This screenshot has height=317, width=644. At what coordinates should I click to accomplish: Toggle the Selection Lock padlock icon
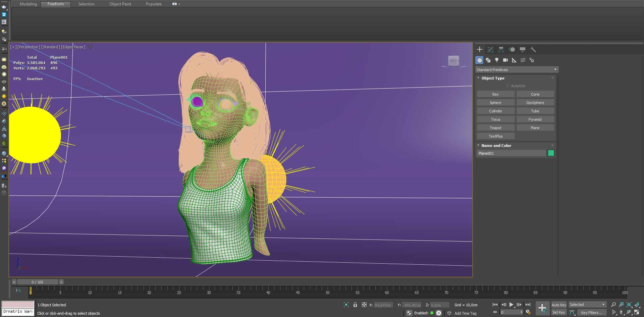(x=355, y=305)
